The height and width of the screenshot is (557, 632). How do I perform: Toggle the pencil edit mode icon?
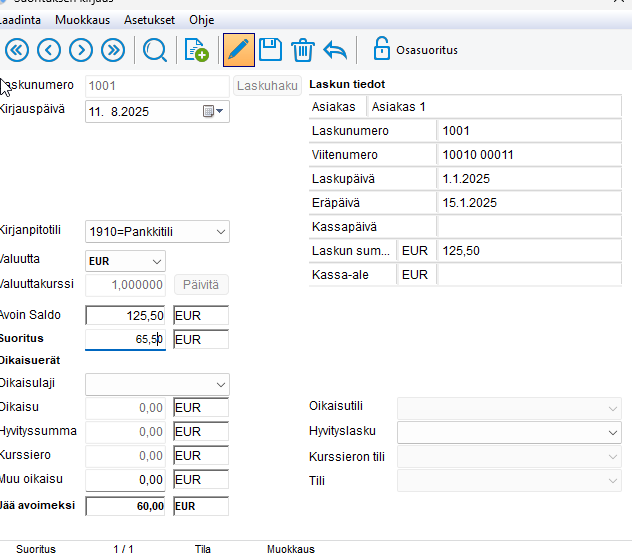pos(238,49)
